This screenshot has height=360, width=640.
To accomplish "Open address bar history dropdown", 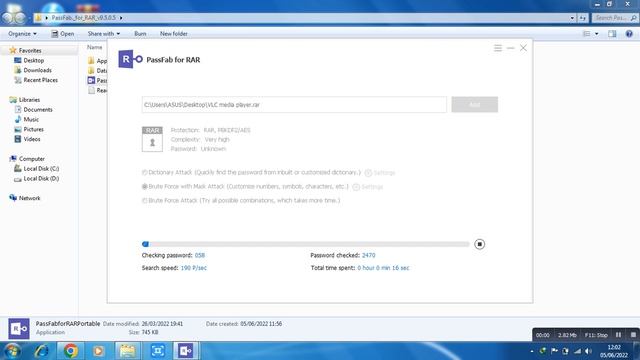I will tap(572, 18).
